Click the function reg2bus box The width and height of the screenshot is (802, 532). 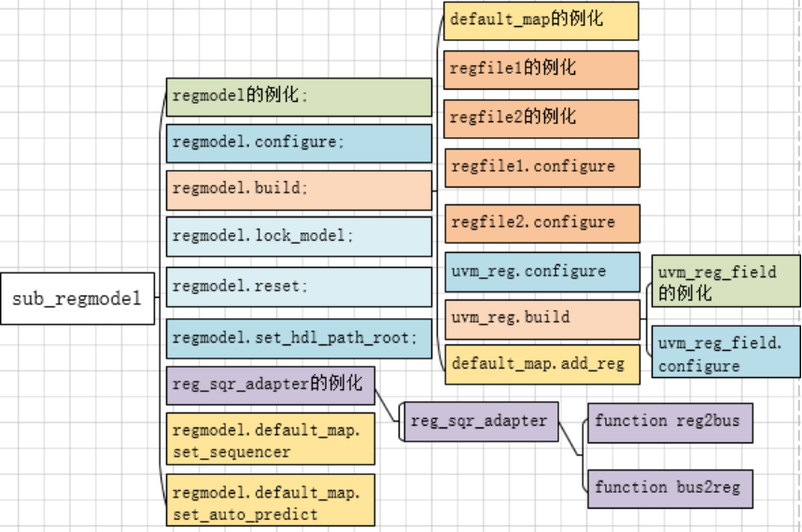670,423
